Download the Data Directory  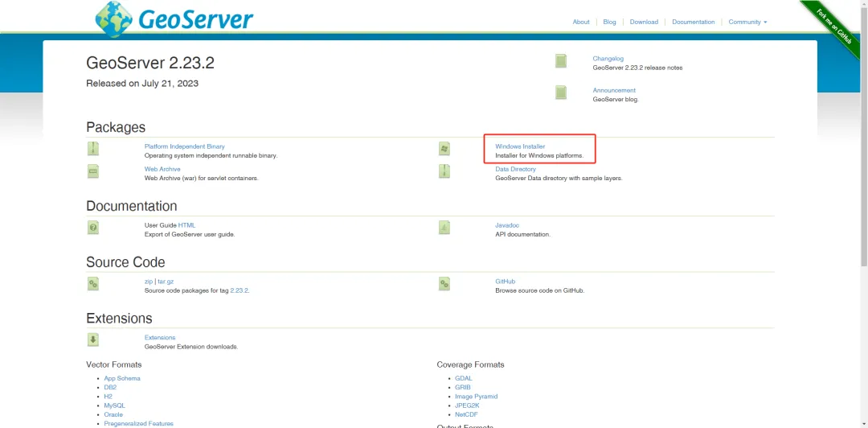click(515, 168)
